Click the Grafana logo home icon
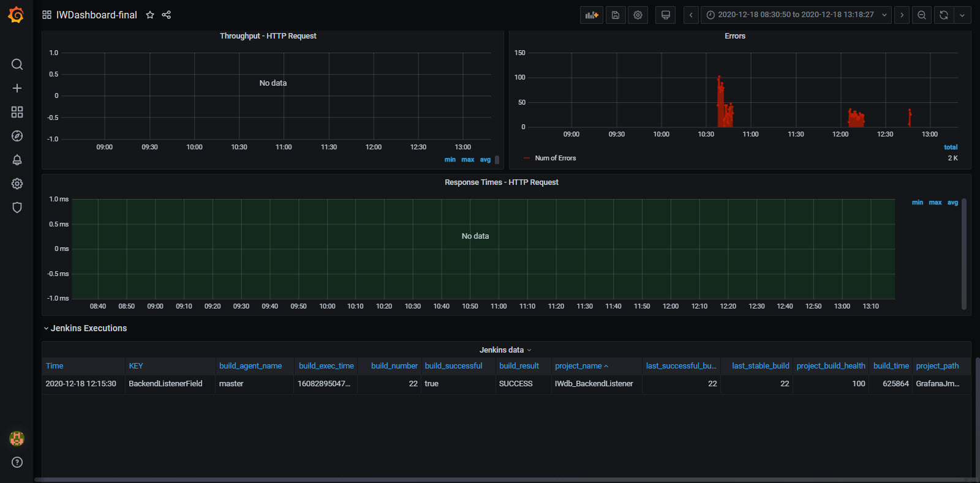 coord(17,15)
